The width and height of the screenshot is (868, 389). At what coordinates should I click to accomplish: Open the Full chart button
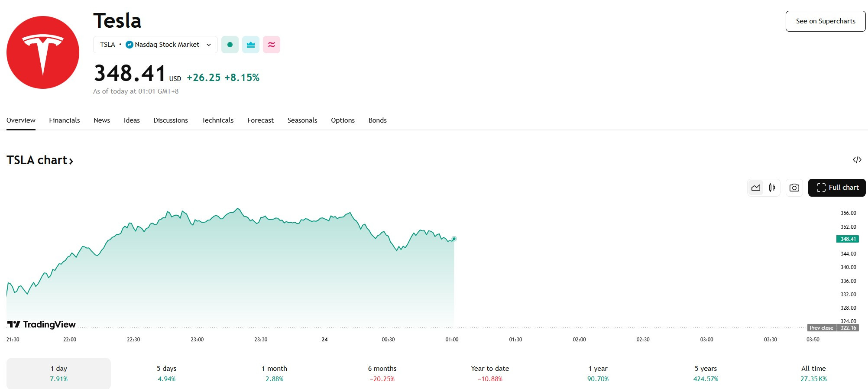pos(837,188)
